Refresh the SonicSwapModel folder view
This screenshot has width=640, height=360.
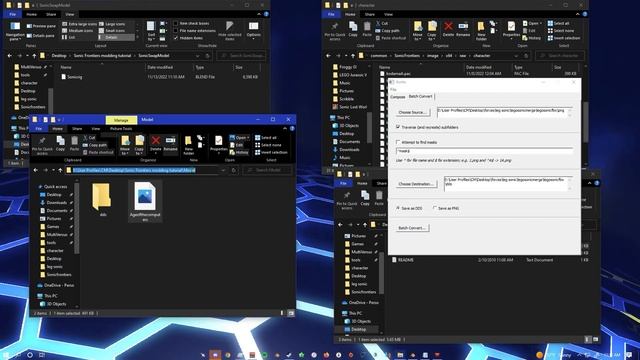[x=207, y=56]
